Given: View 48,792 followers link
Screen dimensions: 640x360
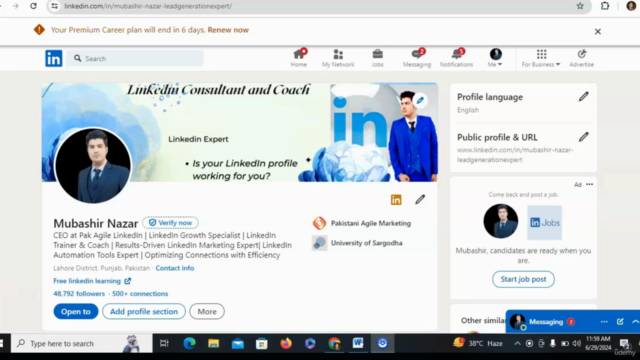Looking at the screenshot, I should point(79,293).
